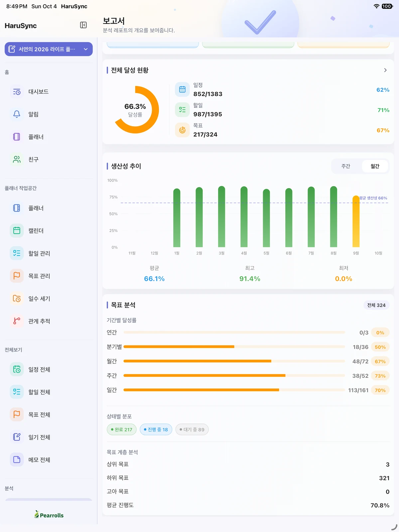
Task: Toggle the 완료 217 status chip
Action: pos(121,429)
